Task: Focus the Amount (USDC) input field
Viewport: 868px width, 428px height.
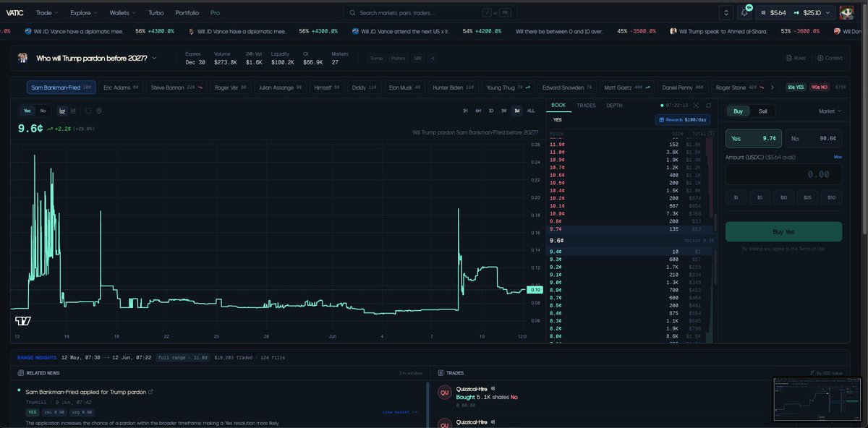Action: click(x=783, y=174)
